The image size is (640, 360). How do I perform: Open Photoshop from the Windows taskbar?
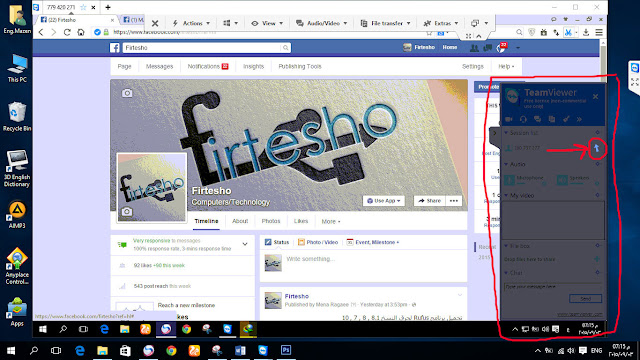286,350
